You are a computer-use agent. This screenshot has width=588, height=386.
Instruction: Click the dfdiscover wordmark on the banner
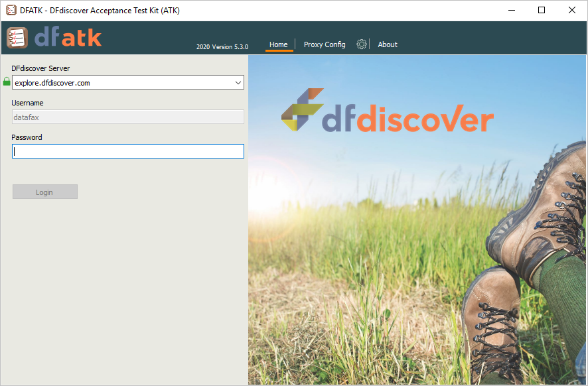[408, 119]
